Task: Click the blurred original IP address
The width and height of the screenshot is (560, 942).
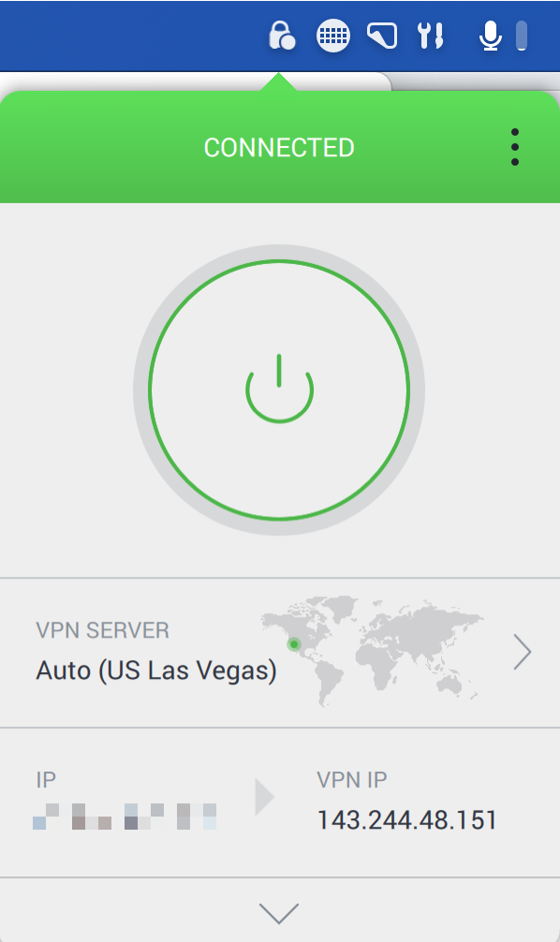Action: point(125,817)
